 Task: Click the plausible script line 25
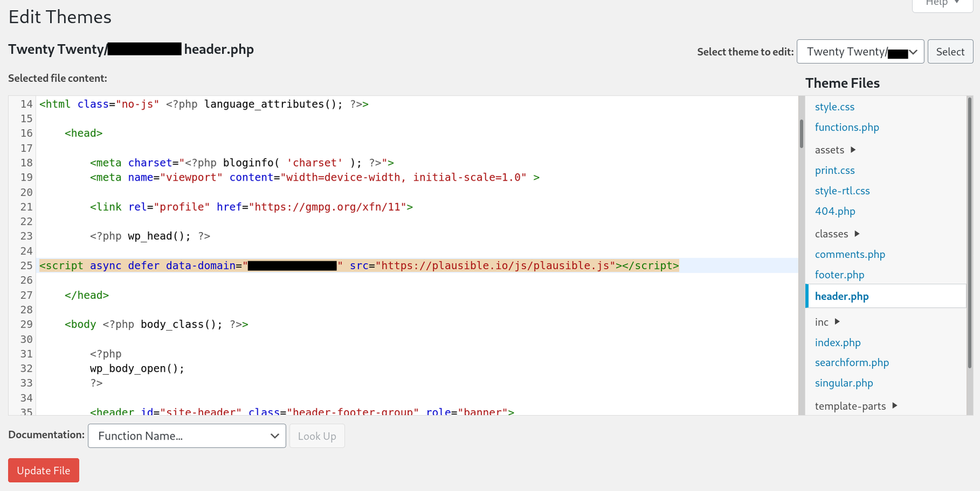(x=359, y=266)
